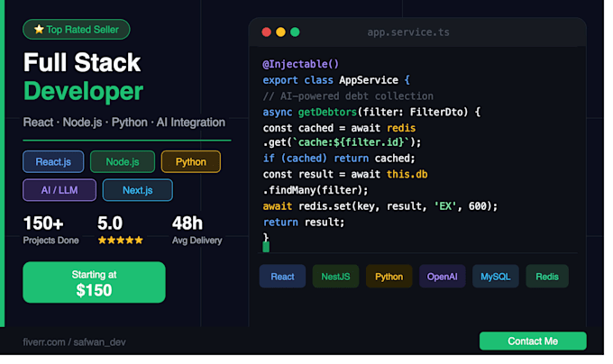Click the const result = await this.db line

click(344, 174)
